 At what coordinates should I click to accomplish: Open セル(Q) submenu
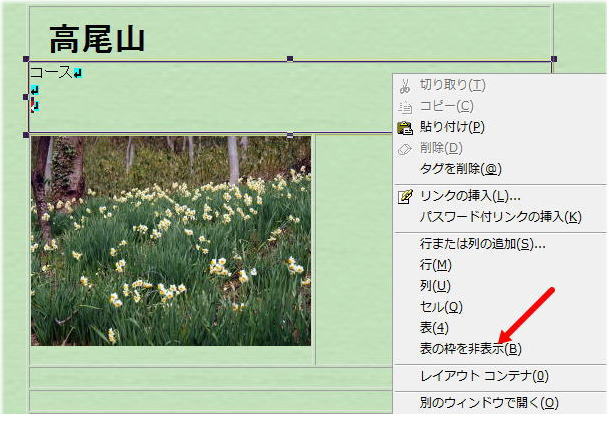point(441,307)
